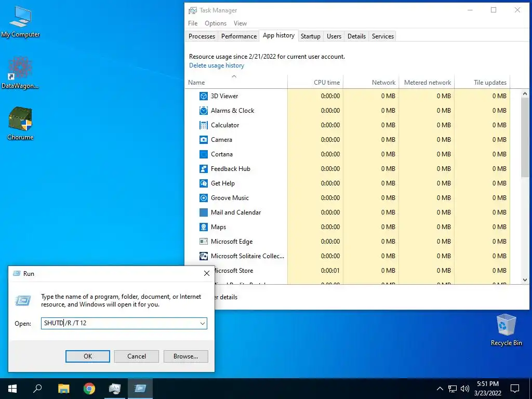Open the notification center icon
This screenshot has width=532, height=399.
tap(515, 389)
